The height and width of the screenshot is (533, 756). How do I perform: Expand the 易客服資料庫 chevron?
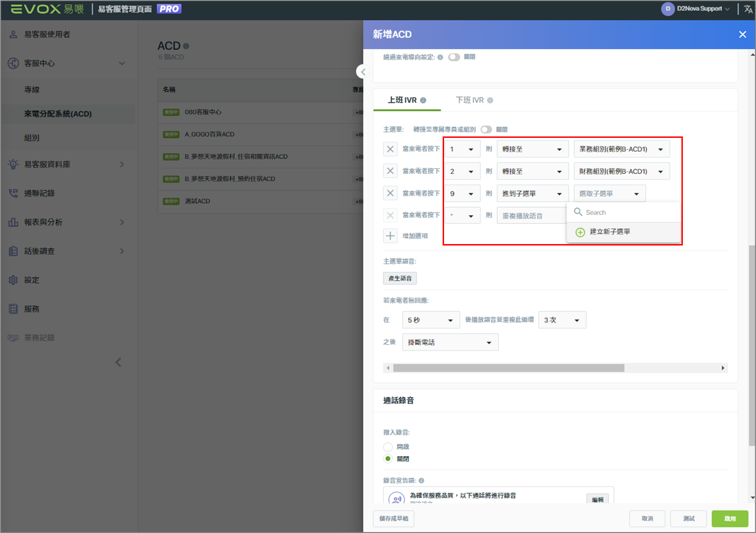click(122, 164)
